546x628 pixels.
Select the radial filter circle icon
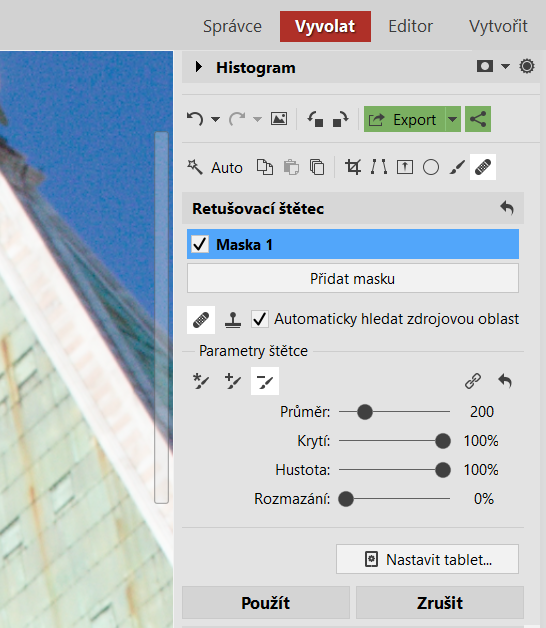point(431,167)
